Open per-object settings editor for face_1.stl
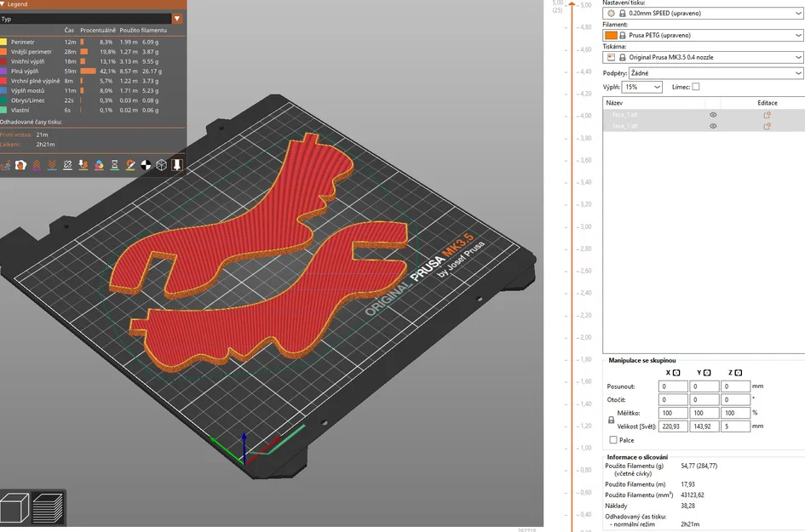The width and height of the screenshot is (805, 532). [x=768, y=114]
